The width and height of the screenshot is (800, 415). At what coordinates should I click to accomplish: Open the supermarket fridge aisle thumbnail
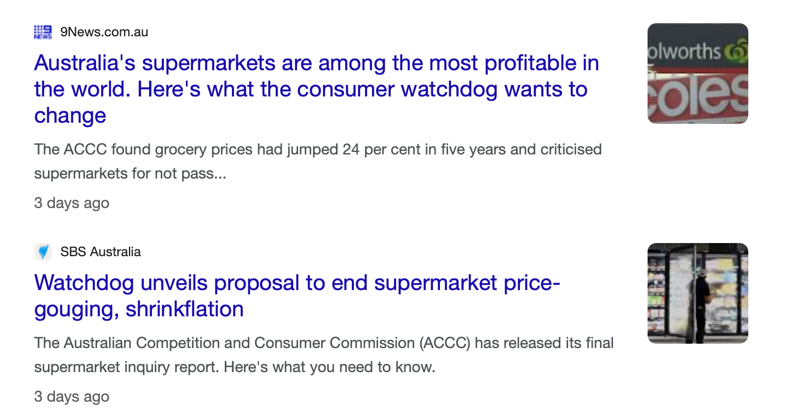click(x=698, y=293)
